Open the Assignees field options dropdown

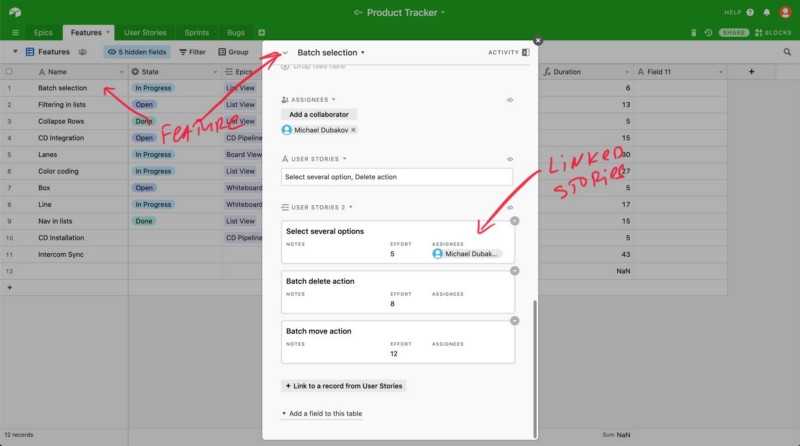tap(334, 100)
